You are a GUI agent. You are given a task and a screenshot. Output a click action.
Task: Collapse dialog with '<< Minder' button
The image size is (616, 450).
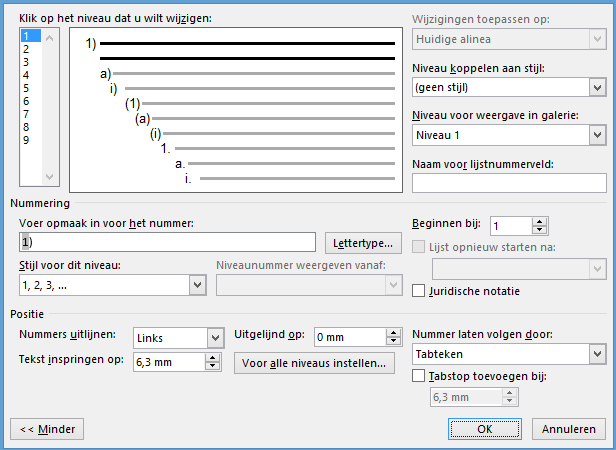click(x=47, y=429)
